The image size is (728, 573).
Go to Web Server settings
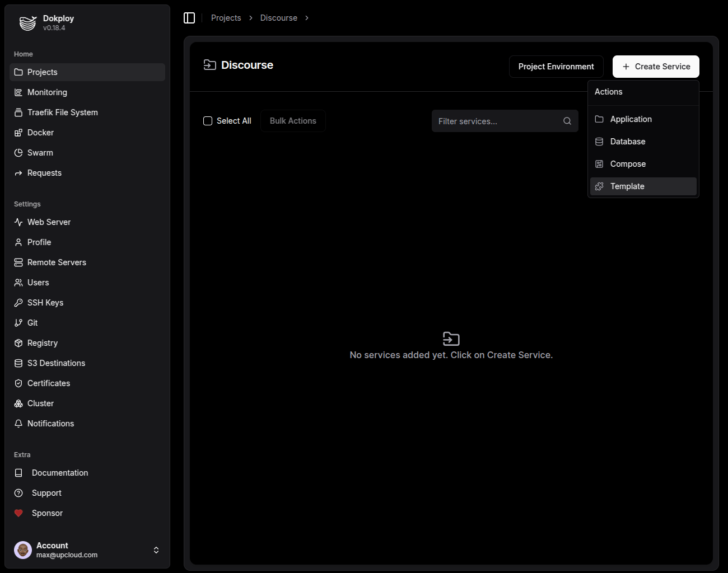[49, 222]
